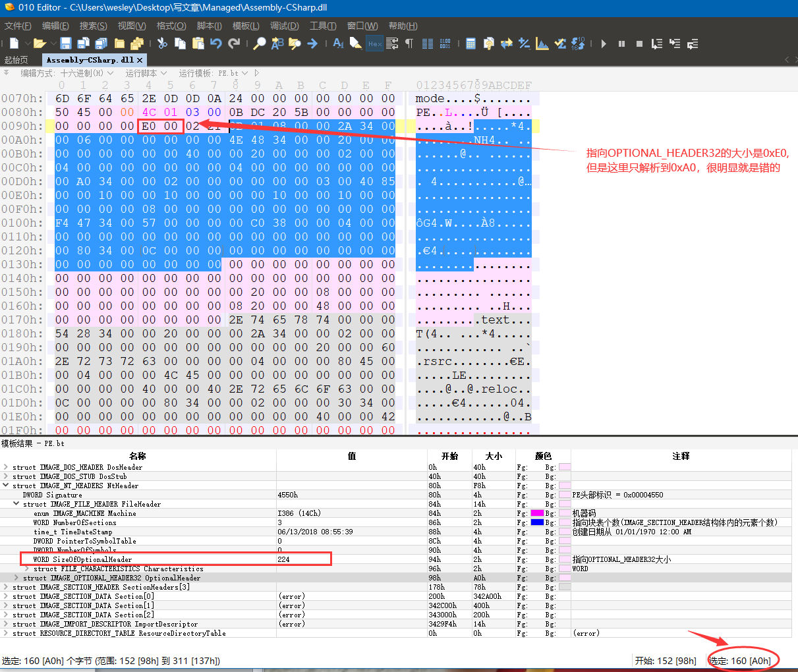Toggle the Hex edit mode button

(x=375, y=43)
